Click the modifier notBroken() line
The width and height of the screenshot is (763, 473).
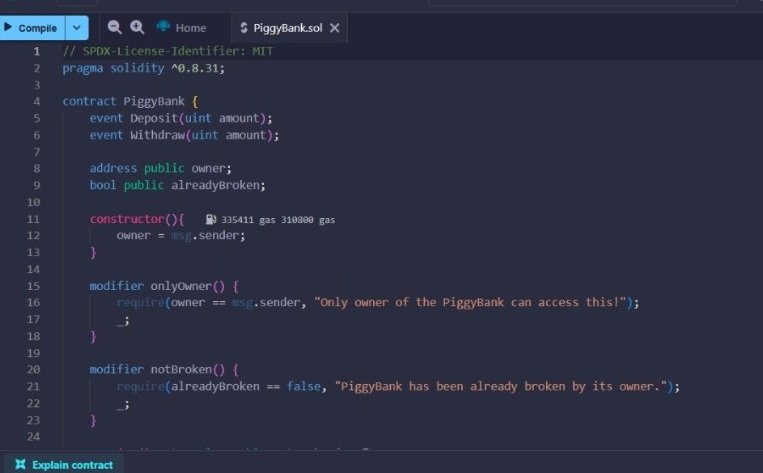[164, 370]
